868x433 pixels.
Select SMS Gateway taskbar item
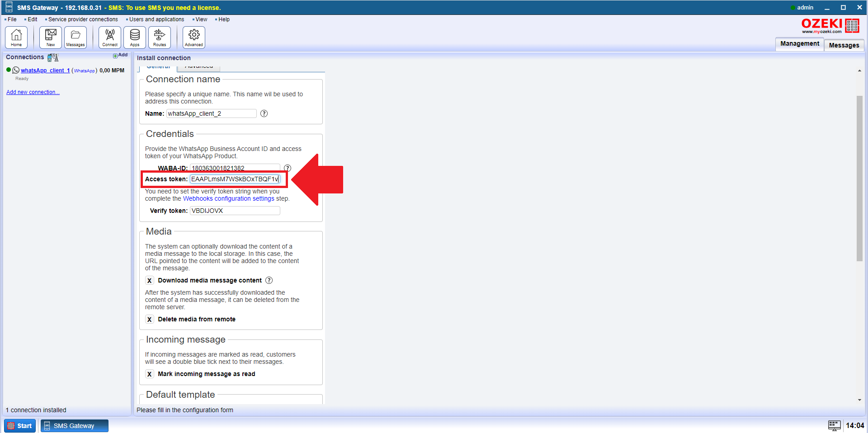coord(75,426)
